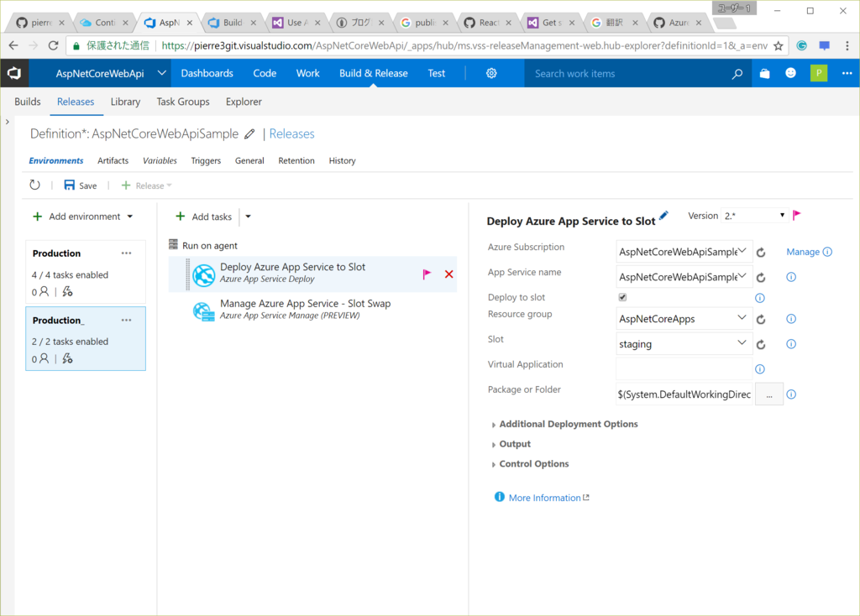This screenshot has width=860, height=616.
Task: Refresh the Resource group list
Action: [x=761, y=320]
